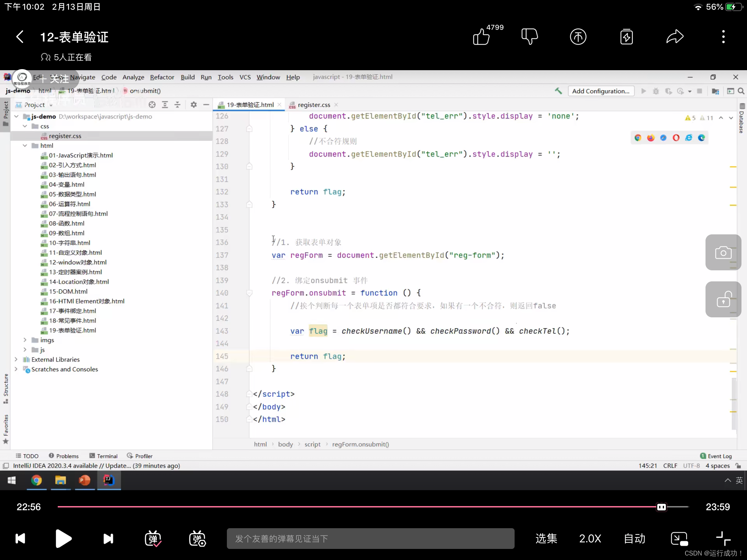The width and height of the screenshot is (747, 560).
Task: Tap the coin donate icon
Action: [578, 37]
